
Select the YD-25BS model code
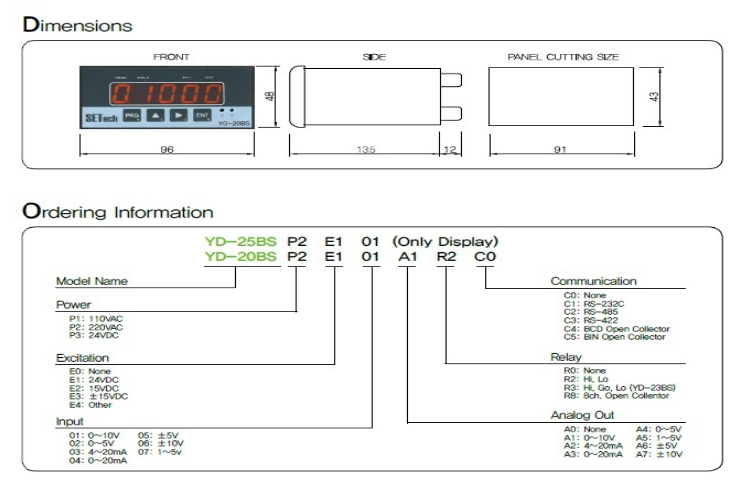[239, 241]
